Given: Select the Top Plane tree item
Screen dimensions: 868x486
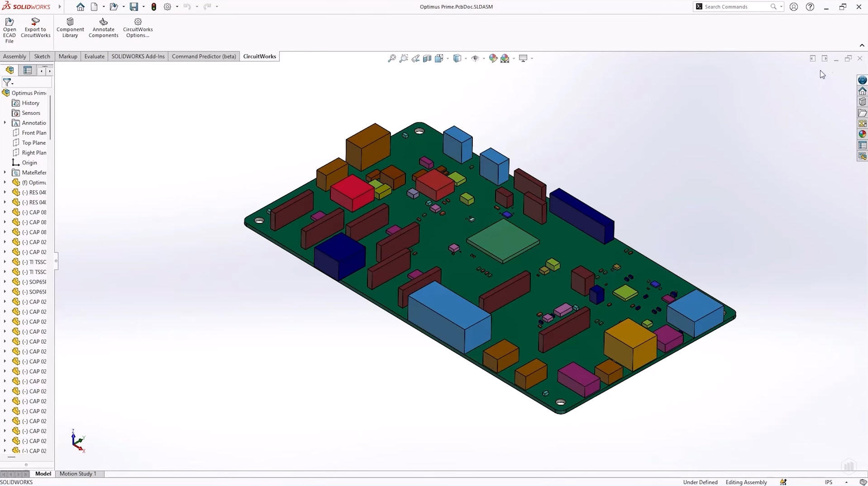Looking at the screenshot, I should click(x=33, y=143).
